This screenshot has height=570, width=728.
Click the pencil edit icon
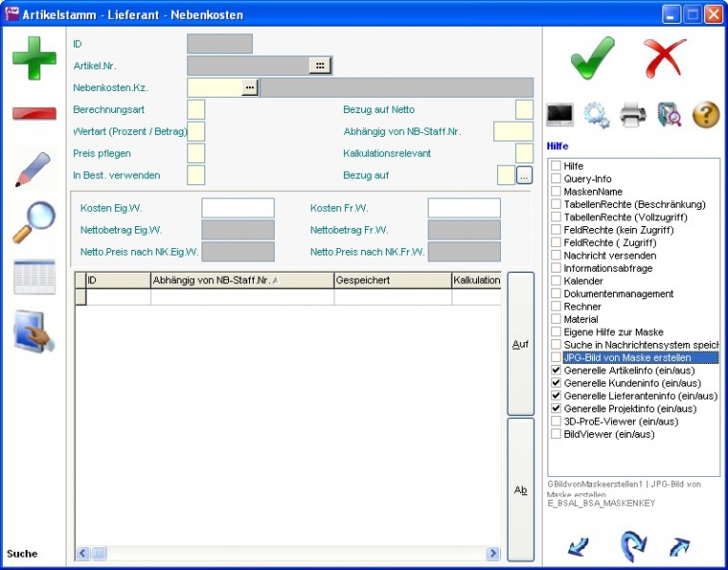tap(33, 169)
